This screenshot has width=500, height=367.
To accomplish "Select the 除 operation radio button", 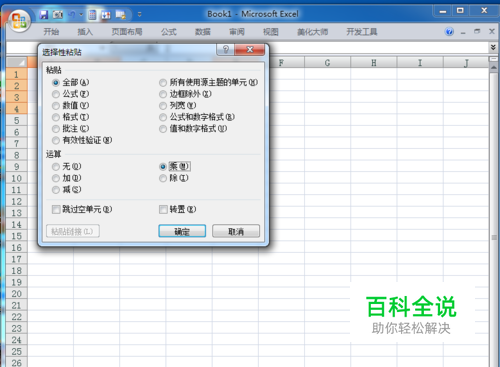I will (x=163, y=178).
